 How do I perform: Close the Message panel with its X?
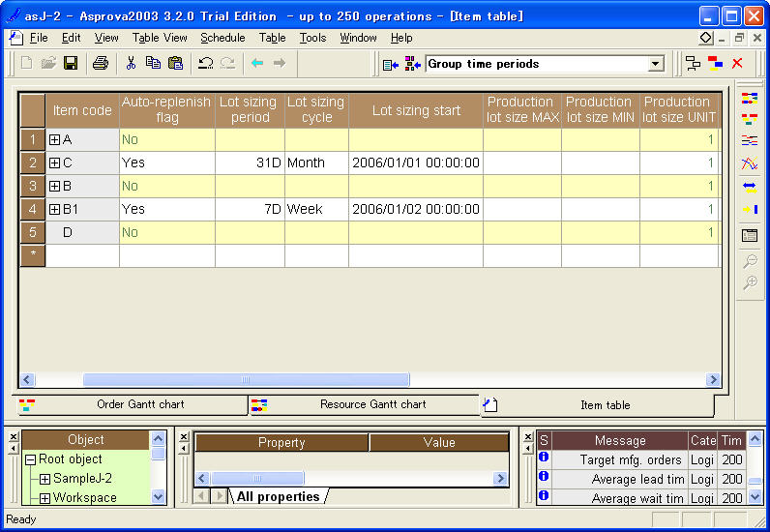[x=528, y=436]
